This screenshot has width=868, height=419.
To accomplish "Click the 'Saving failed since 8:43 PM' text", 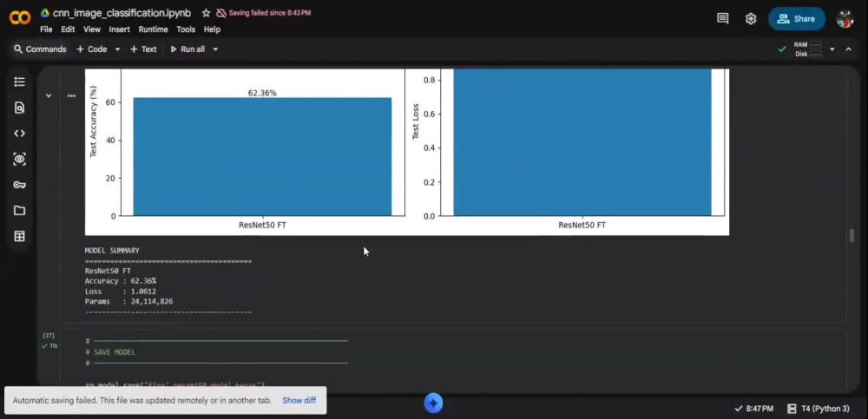I will coord(270,13).
